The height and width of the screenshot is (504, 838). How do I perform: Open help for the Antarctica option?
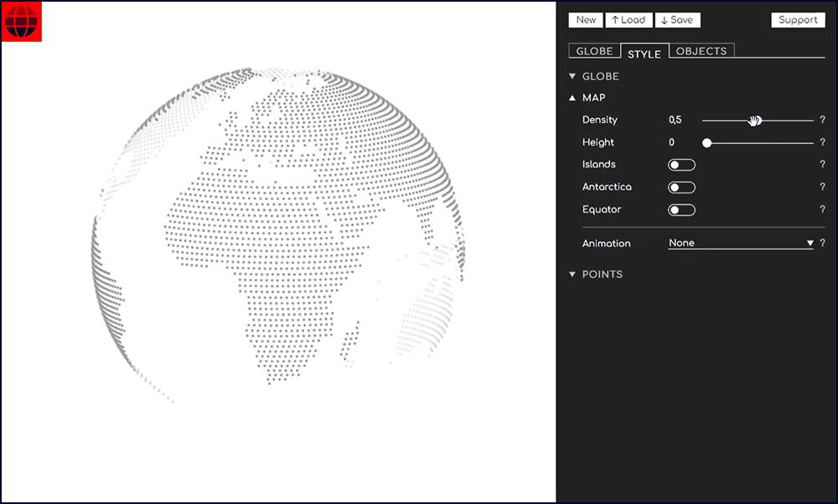click(x=822, y=187)
